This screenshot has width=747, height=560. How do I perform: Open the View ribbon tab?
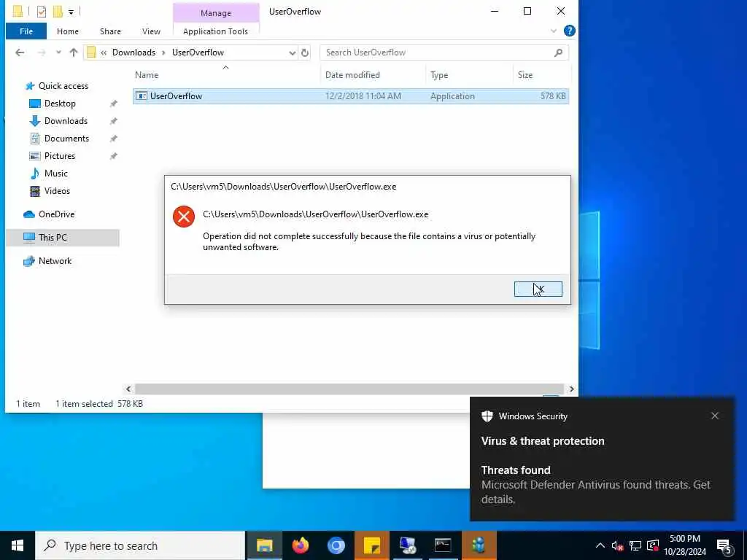[151, 31]
